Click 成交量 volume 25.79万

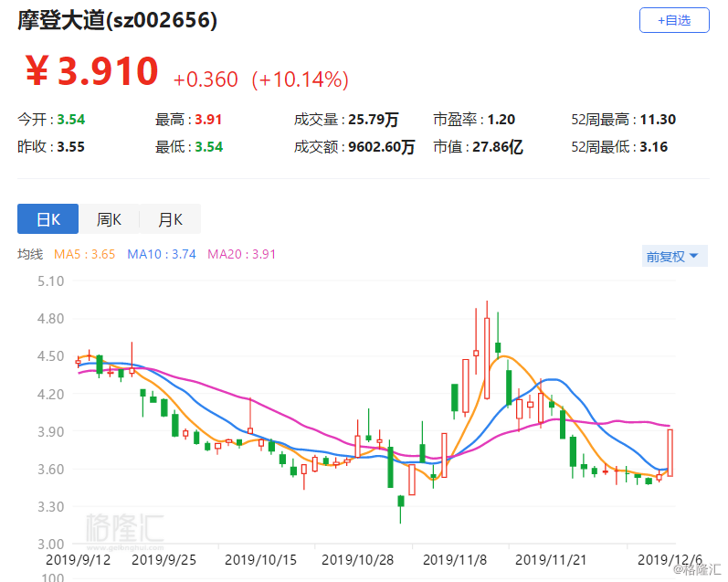click(x=374, y=120)
